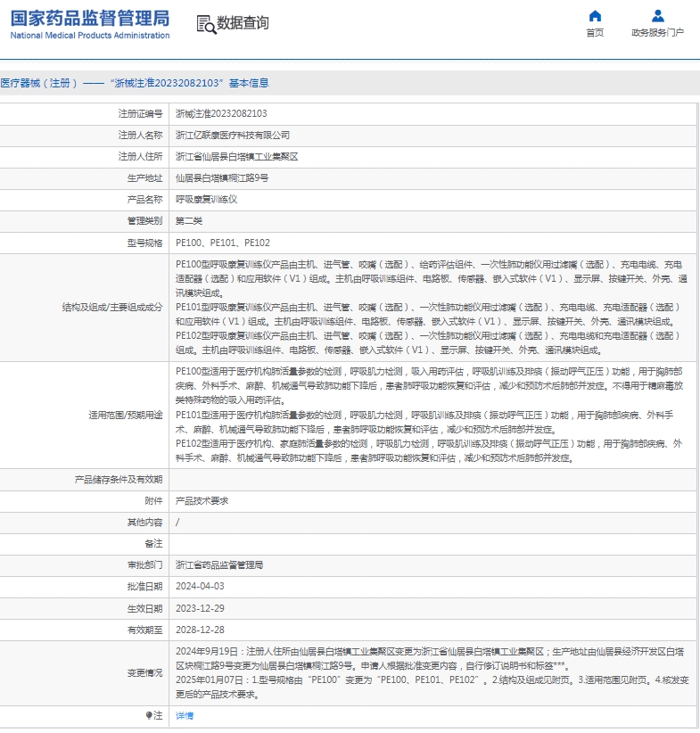Click the 管理类别 label

click(x=145, y=221)
